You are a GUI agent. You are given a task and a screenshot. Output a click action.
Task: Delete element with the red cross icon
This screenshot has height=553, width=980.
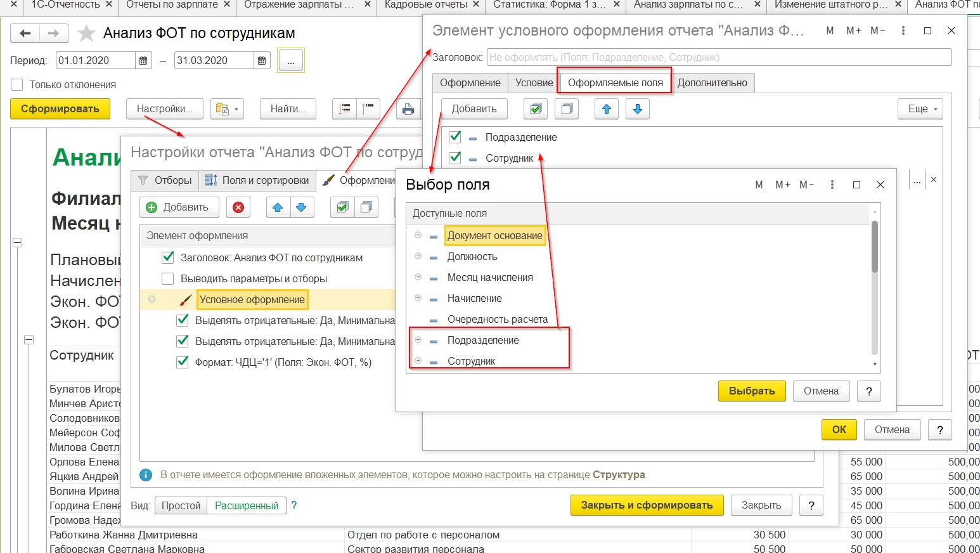(x=238, y=207)
